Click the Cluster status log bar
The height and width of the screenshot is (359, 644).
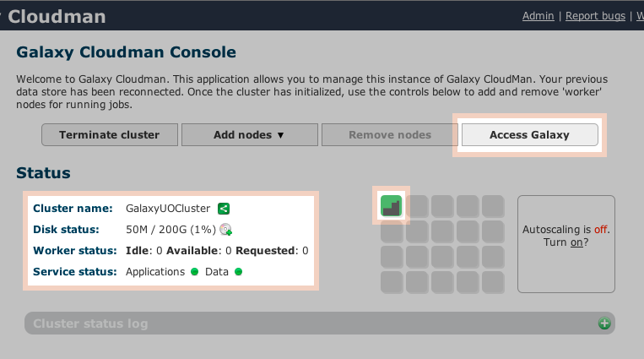(320, 324)
